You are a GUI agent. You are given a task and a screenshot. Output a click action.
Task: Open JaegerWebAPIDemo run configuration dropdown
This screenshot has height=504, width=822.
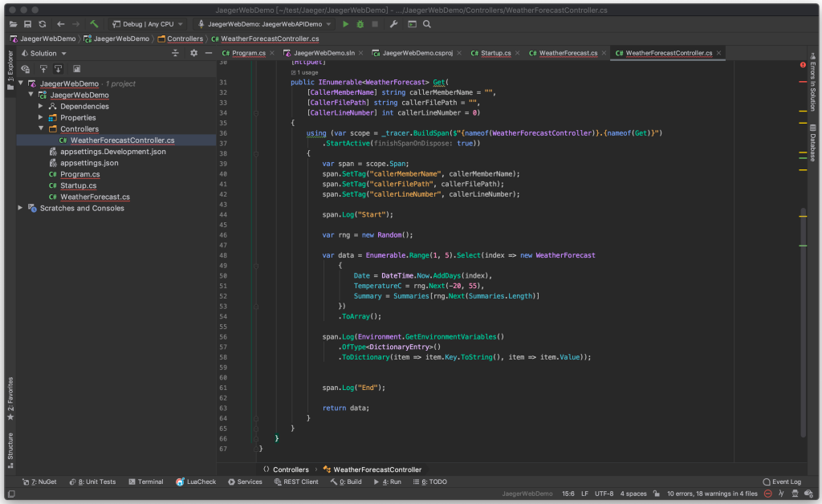(x=265, y=24)
